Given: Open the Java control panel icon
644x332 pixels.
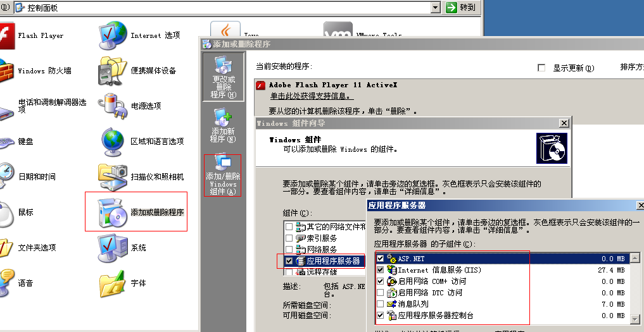Looking at the screenshot, I should point(225,28).
